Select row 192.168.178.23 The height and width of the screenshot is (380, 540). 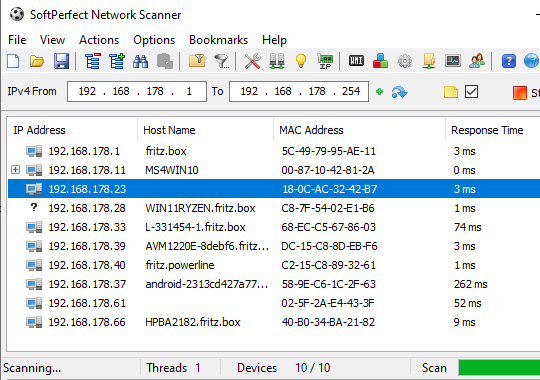click(x=274, y=189)
